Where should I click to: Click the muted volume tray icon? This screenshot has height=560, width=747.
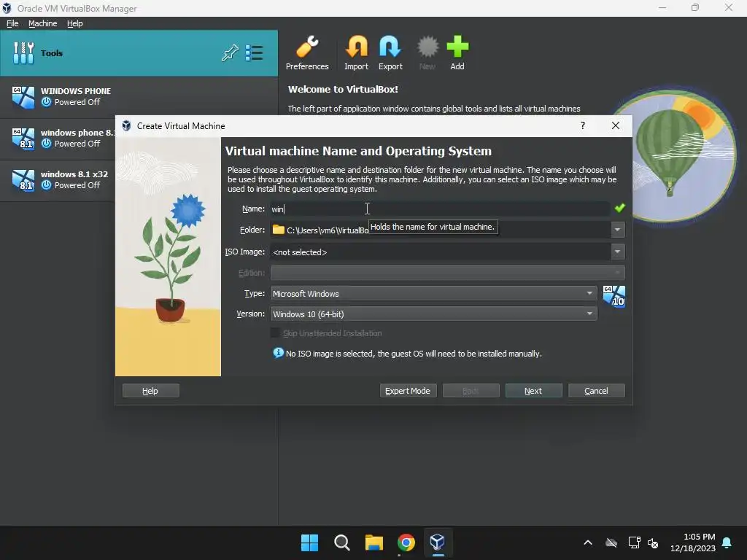pyautogui.click(x=653, y=542)
